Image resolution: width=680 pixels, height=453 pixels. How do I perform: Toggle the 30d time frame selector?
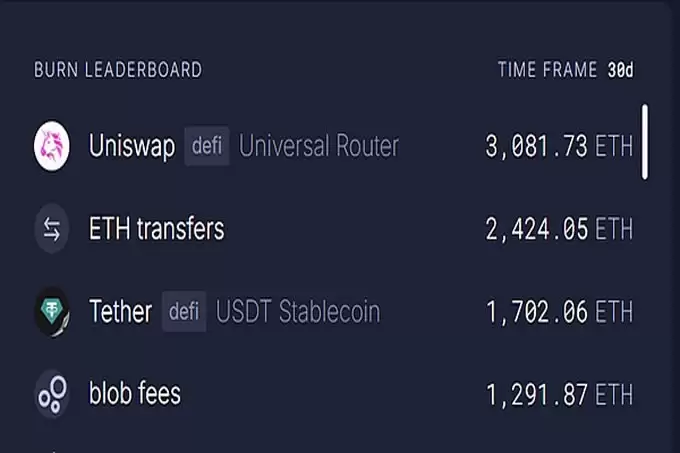(x=621, y=70)
